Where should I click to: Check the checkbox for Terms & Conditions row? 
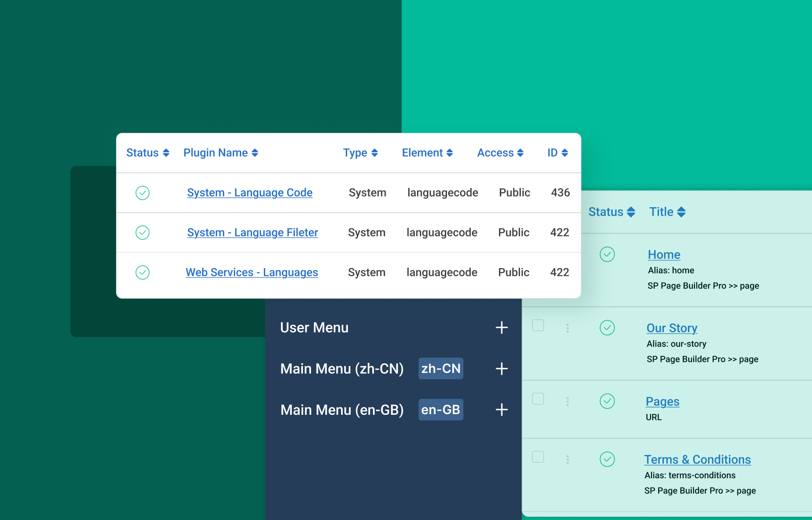pos(538,457)
